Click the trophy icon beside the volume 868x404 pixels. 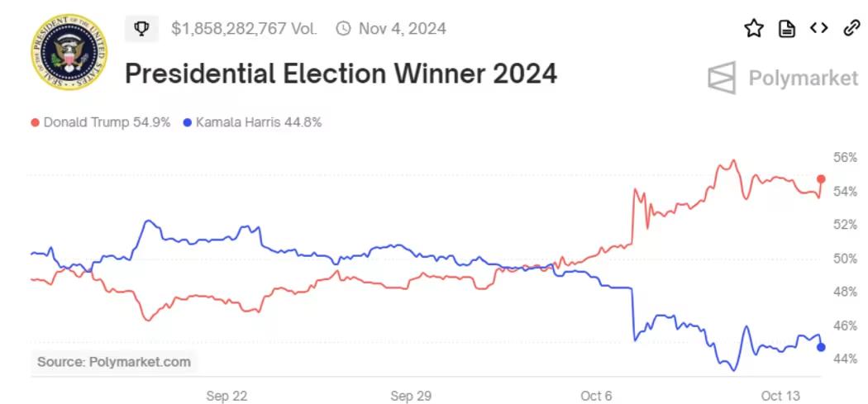click(x=141, y=29)
